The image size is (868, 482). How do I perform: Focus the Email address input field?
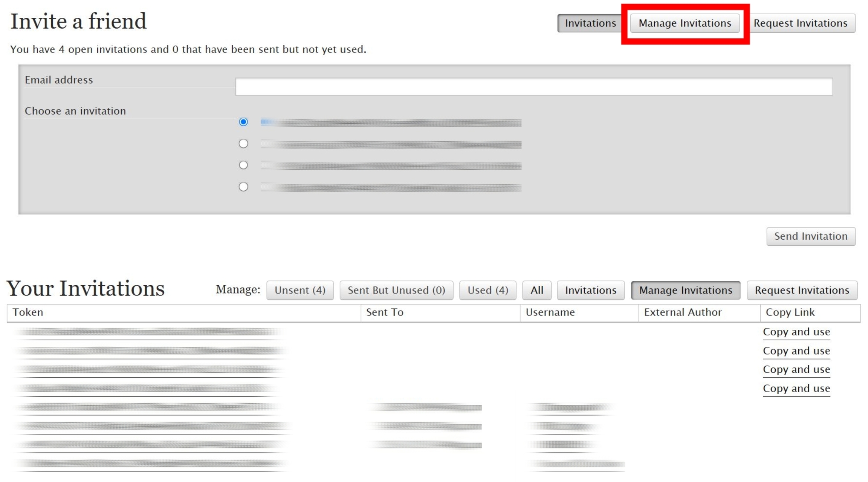tap(533, 87)
